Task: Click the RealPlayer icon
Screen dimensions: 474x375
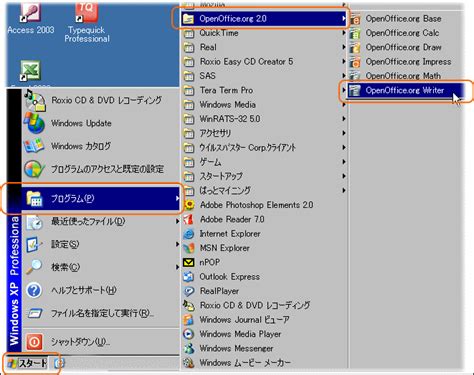Action: click(x=189, y=291)
